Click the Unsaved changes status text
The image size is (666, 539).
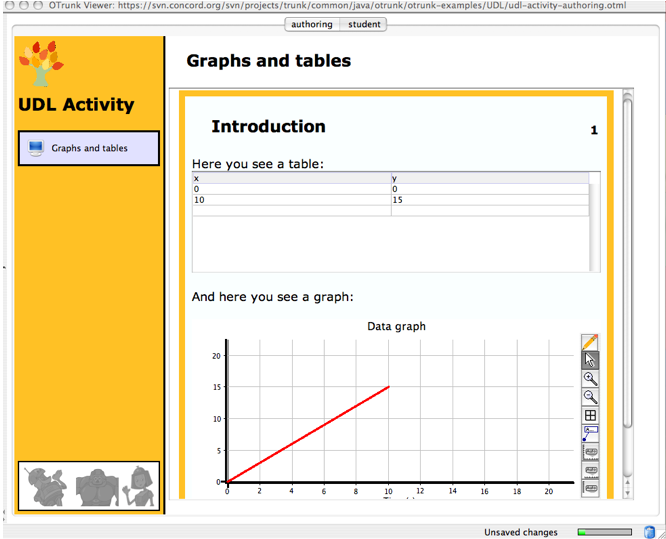point(521,532)
